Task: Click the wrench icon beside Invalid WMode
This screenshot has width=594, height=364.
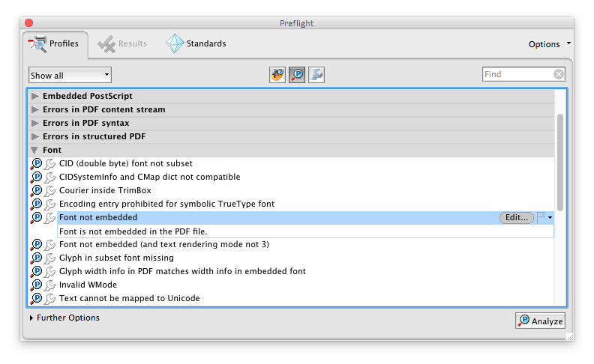Action: click(x=50, y=285)
